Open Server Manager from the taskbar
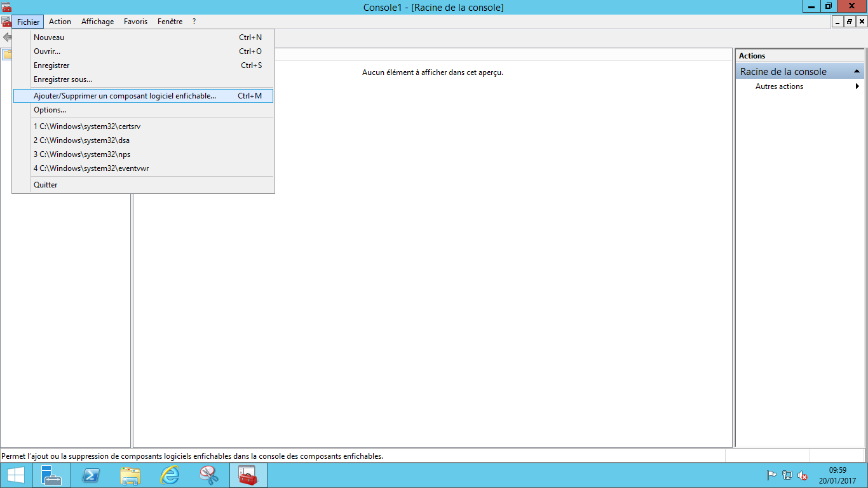 pyautogui.click(x=51, y=475)
